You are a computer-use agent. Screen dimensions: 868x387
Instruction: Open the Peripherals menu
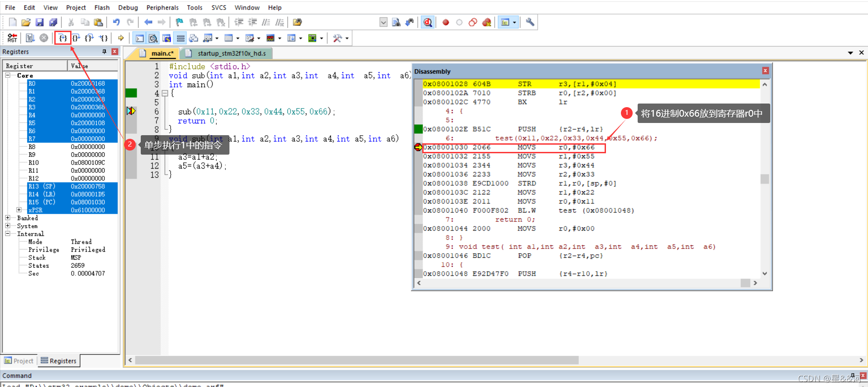coord(162,7)
